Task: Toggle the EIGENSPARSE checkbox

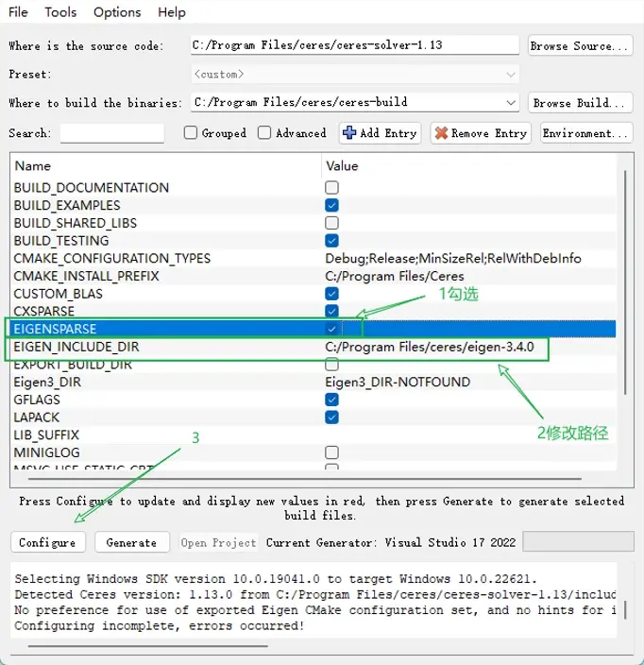Action: [x=331, y=329]
